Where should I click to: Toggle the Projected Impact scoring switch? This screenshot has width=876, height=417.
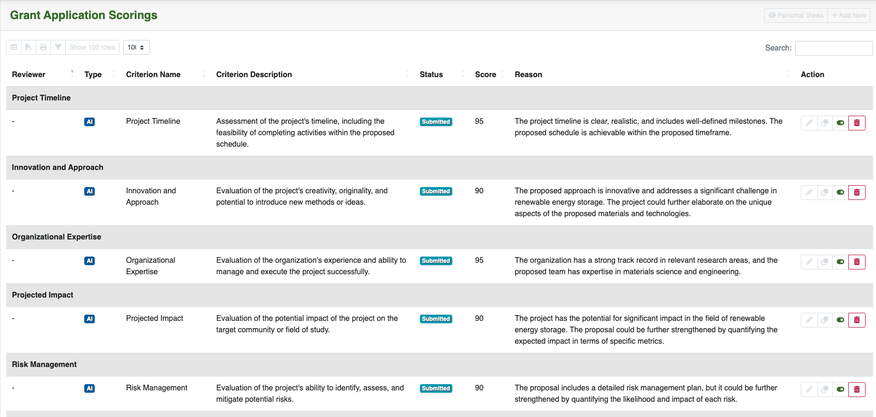point(841,320)
